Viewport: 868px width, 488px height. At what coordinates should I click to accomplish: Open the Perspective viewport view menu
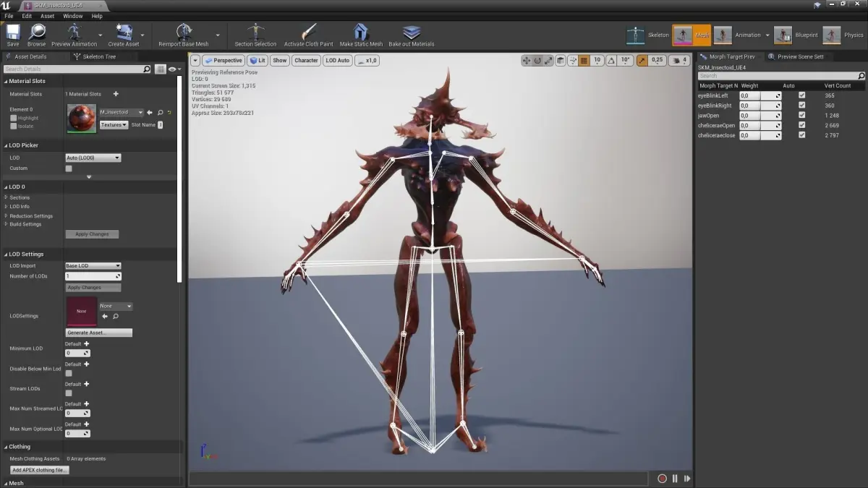(x=224, y=61)
